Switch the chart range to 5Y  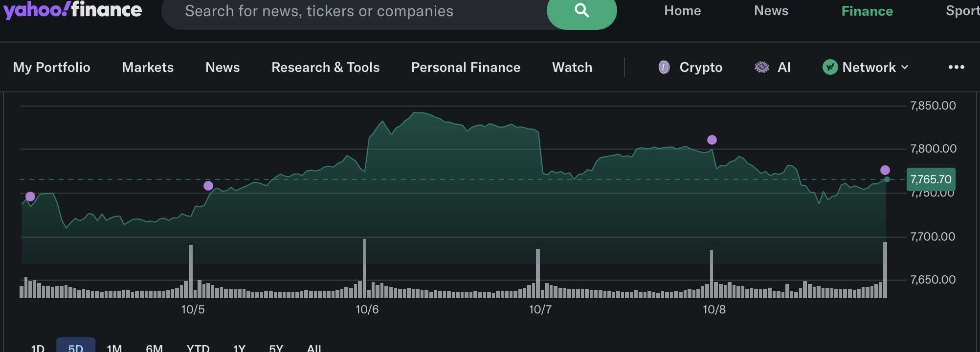pos(276,348)
